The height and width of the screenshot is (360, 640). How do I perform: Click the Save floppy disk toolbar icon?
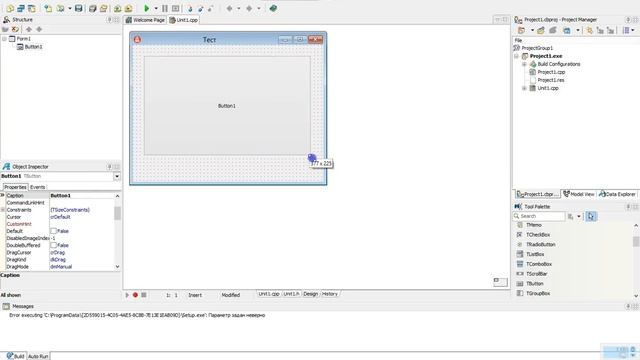coord(79,8)
